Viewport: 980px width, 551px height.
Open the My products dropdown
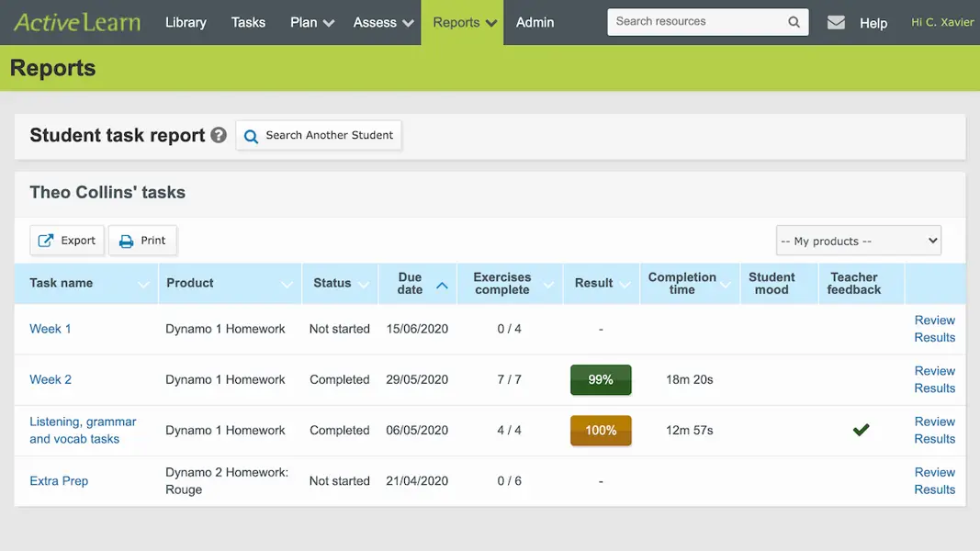click(x=858, y=241)
